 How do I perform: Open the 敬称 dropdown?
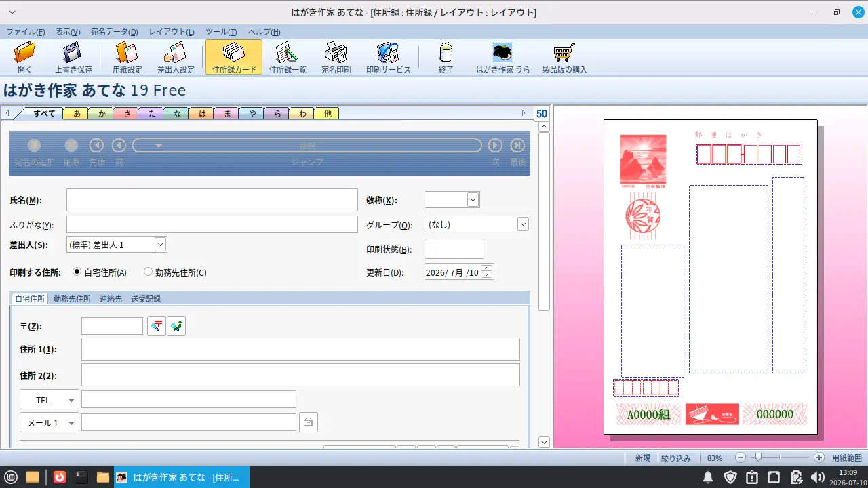[x=473, y=199]
